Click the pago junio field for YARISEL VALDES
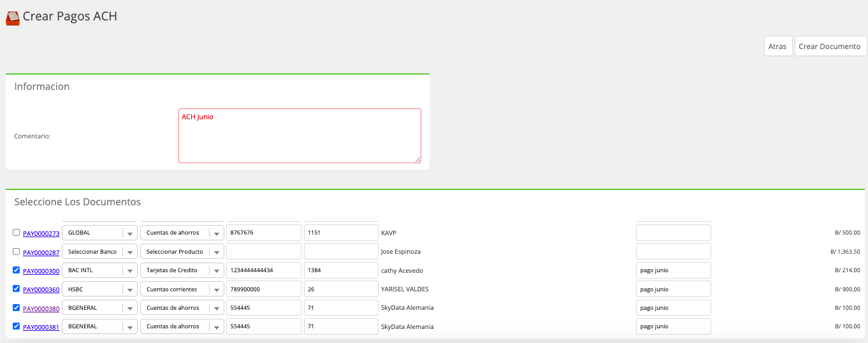Screen dimensions: 868x343 [x=674, y=289]
